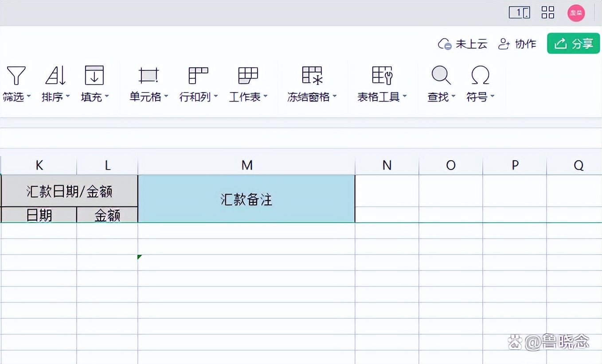Select the blue 汇款备注 merged cell
Screen dimensions: 602x364
pyautogui.click(x=246, y=198)
